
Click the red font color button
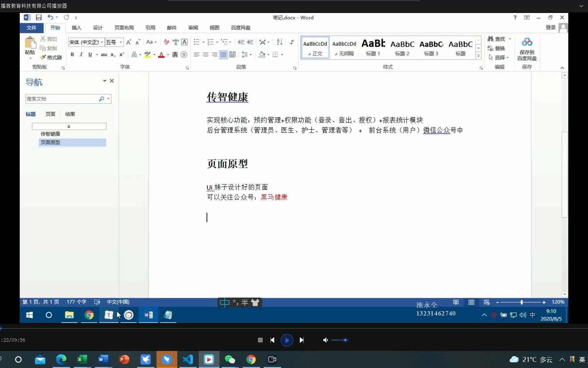161,55
